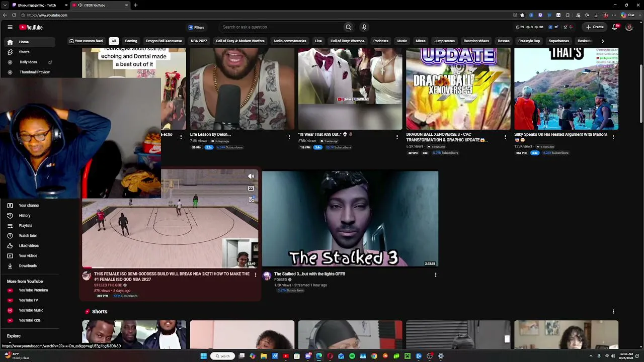Open the YouTube guide hamburger menu
Screen dimensions: 644x362
10,27
